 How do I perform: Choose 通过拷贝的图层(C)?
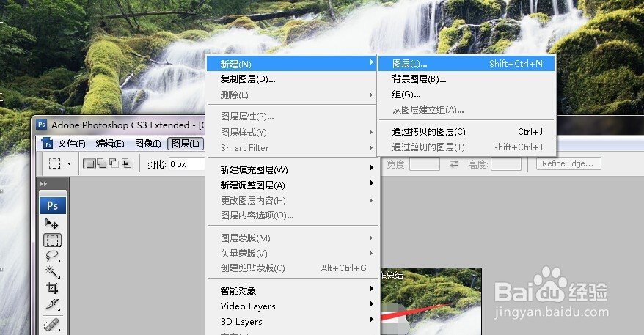click(x=466, y=131)
